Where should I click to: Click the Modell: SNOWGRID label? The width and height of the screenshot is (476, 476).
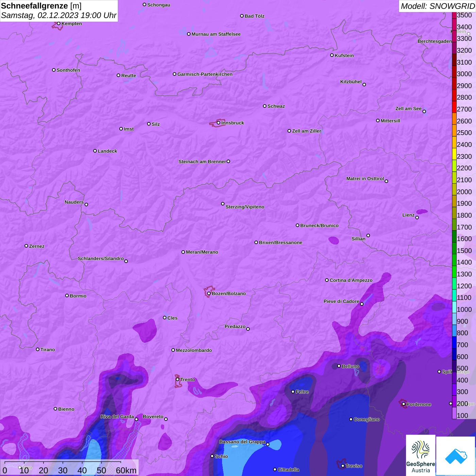438,6
